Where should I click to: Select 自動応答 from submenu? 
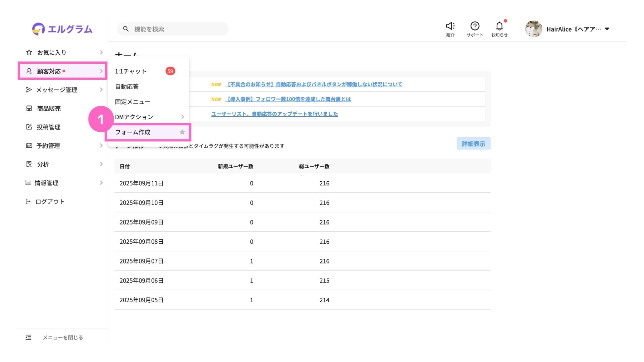point(127,86)
